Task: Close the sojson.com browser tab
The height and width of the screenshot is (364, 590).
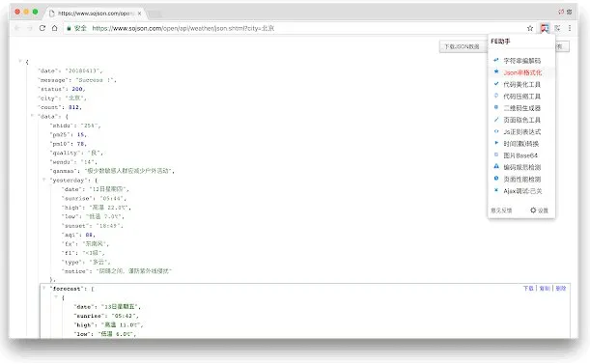Action: coord(139,14)
